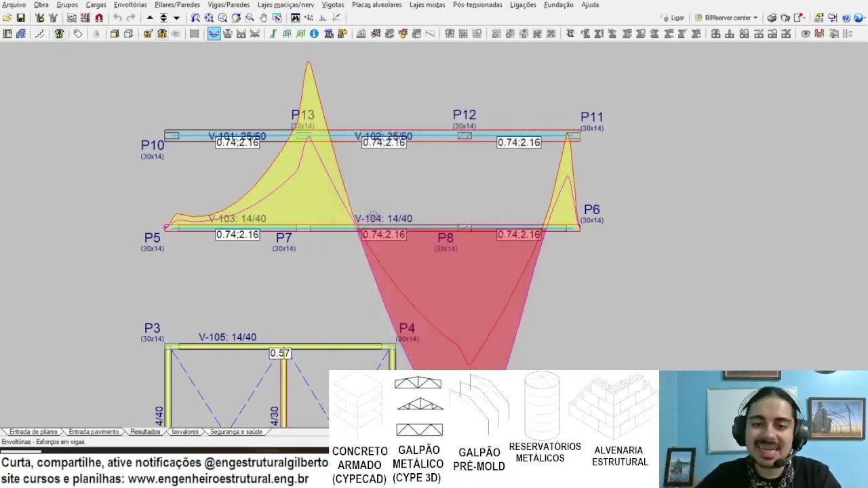
Task: Open the Vigas/Paredes menu
Action: click(229, 5)
